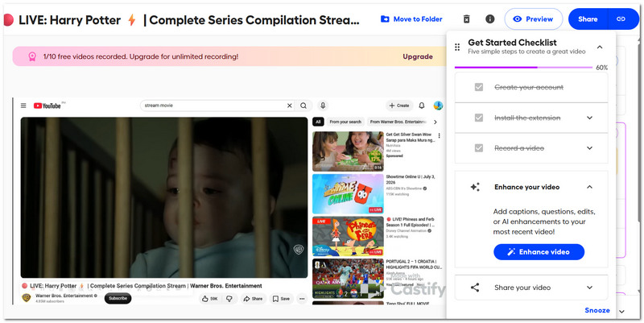Click the trash delete video icon
The height and width of the screenshot is (323, 644).
point(467,19)
